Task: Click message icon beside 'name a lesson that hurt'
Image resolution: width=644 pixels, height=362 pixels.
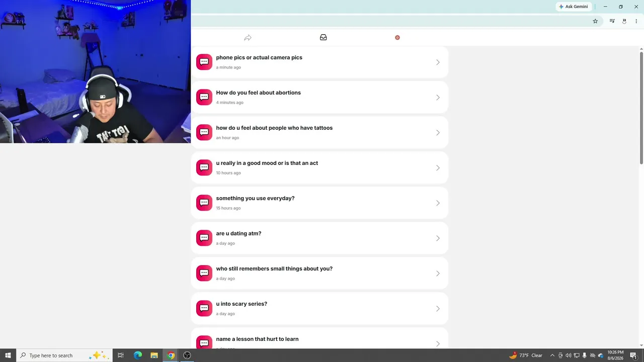Action: [x=204, y=342]
